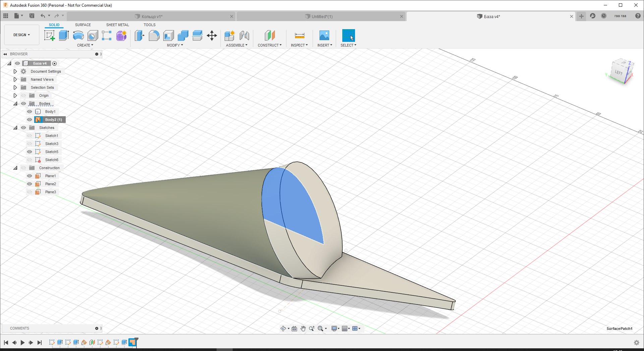Click the Save icon
Viewport: 644px width, 351px height.
[32, 16]
